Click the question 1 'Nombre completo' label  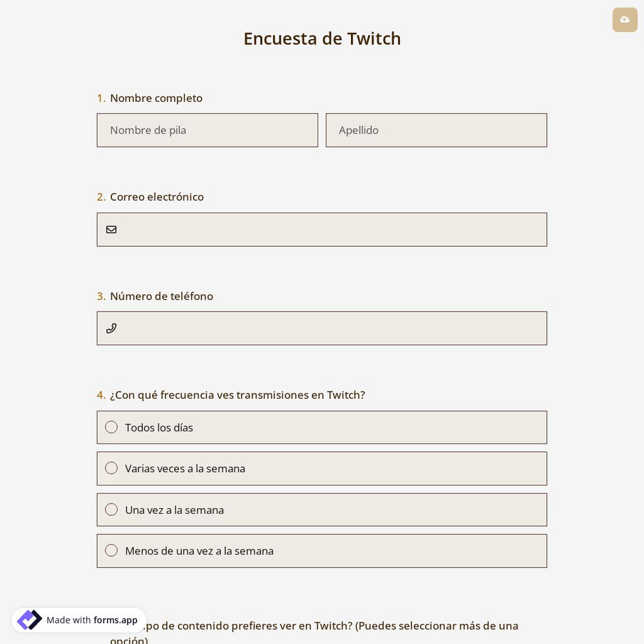[x=156, y=98]
